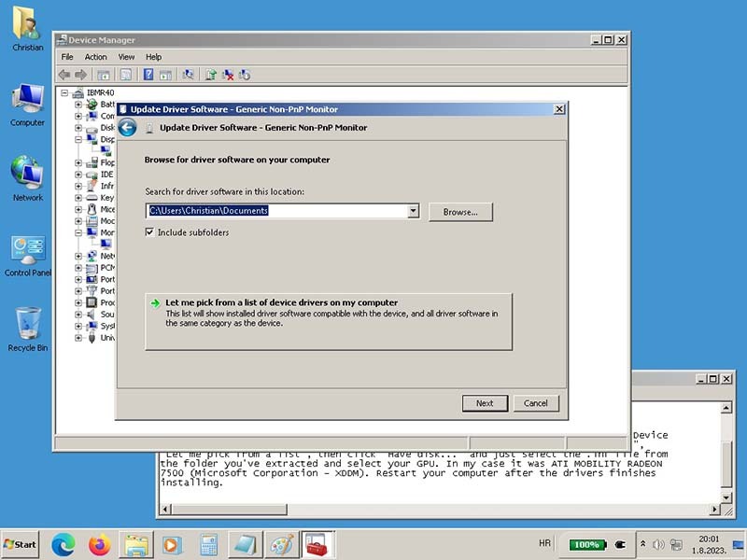747x560 pixels.
Task: Click the Update driver software toolbar icon
Action: pos(211,75)
